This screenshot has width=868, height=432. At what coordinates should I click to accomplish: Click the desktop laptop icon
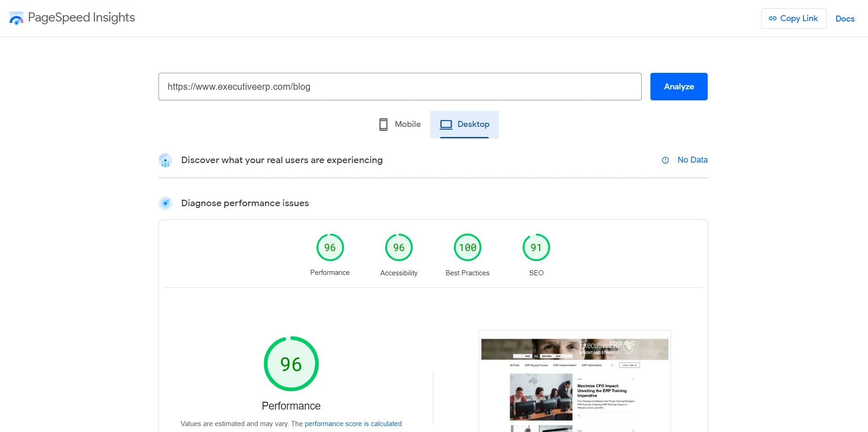pyautogui.click(x=446, y=125)
